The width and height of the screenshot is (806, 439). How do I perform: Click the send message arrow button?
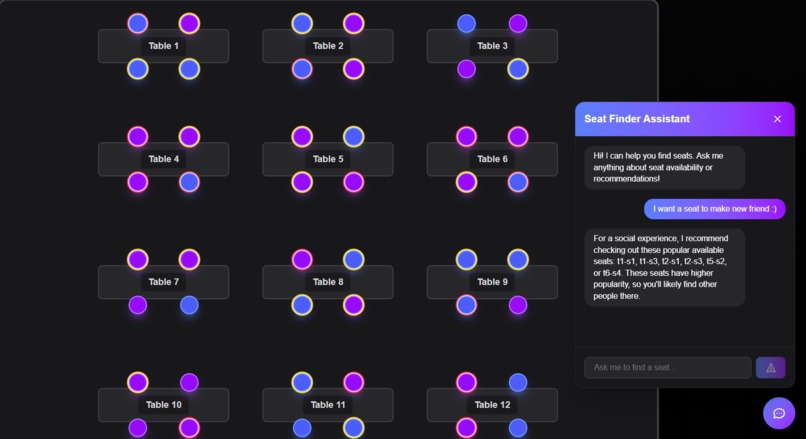pyautogui.click(x=770, y=368)
